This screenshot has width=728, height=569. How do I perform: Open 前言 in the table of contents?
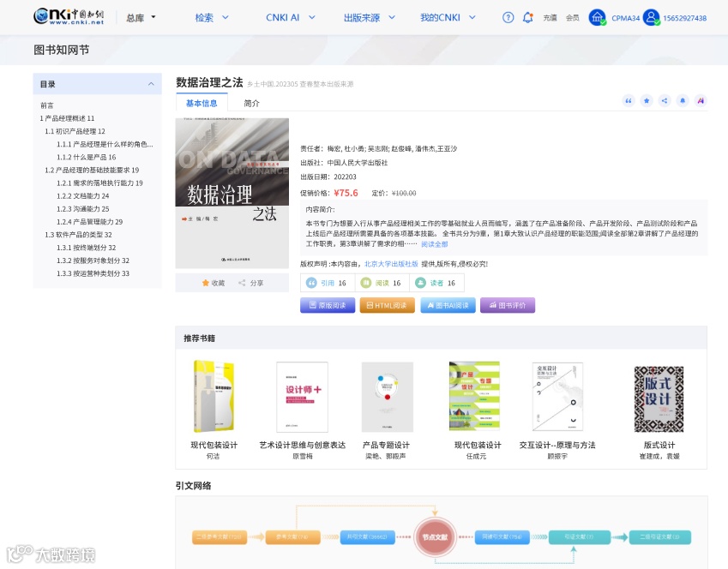point(47,105)
